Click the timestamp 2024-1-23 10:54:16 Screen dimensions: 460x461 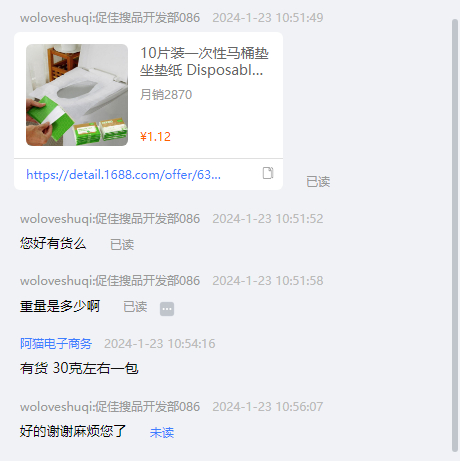160,344
